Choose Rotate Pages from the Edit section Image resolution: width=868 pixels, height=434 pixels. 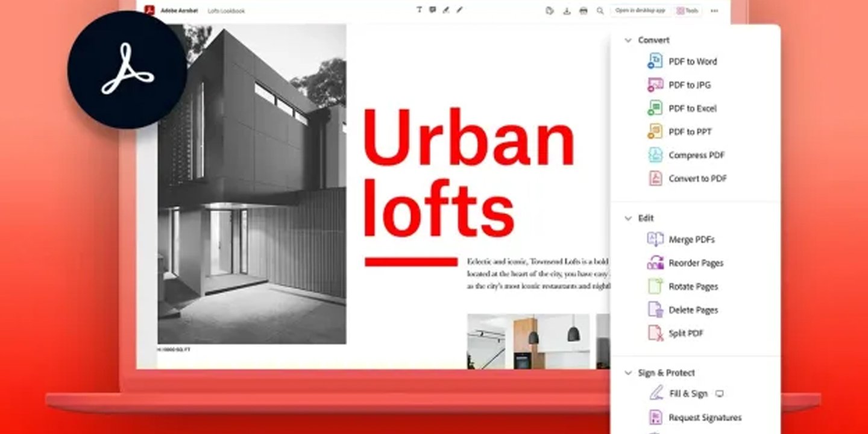(x=684, y=286)
